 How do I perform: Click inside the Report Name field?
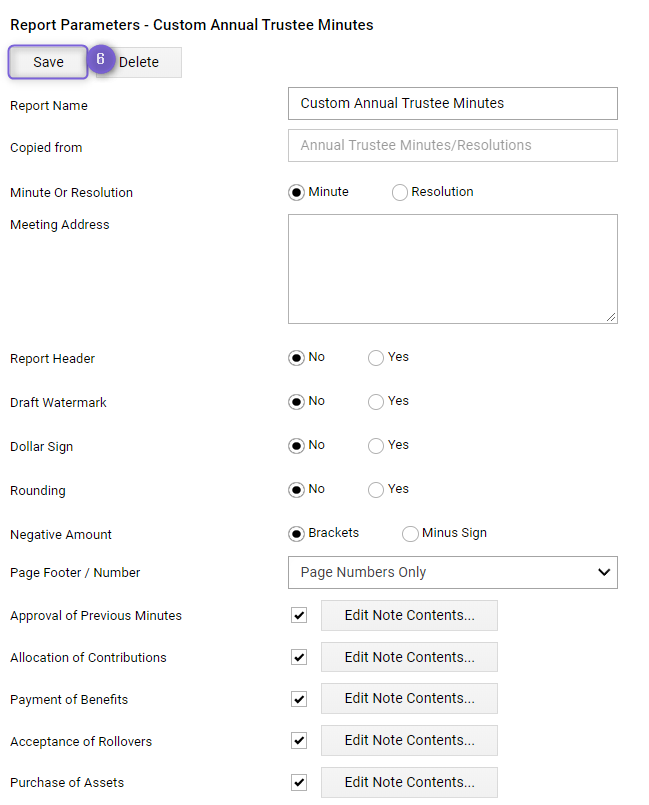453,103
